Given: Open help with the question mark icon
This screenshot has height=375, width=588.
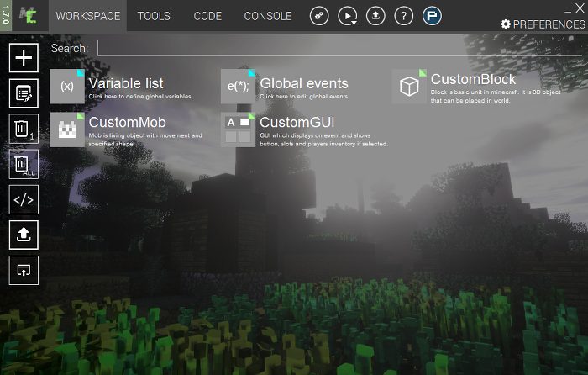Looking at the screenshot, I should 404,16.
